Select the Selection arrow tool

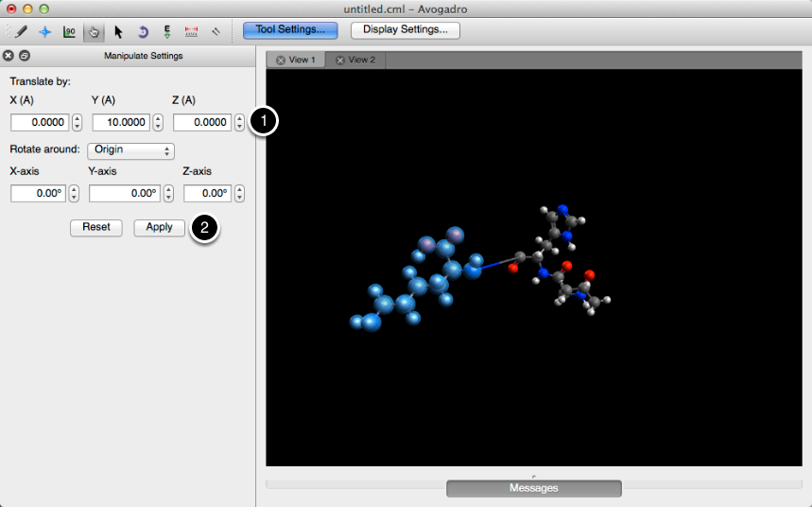coord(118,31)
